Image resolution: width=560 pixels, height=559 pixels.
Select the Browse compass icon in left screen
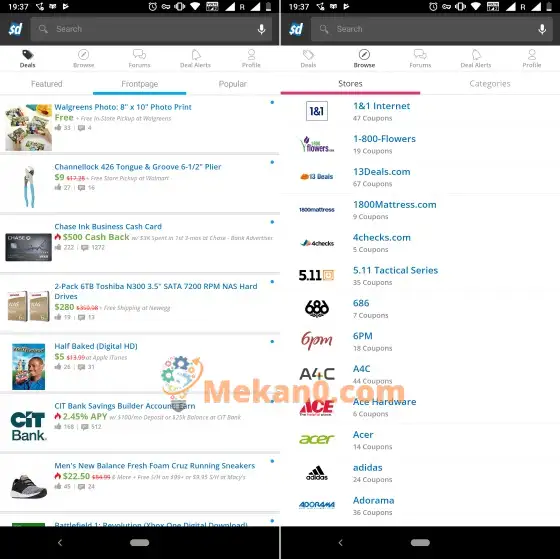click(x=84, y=55)
